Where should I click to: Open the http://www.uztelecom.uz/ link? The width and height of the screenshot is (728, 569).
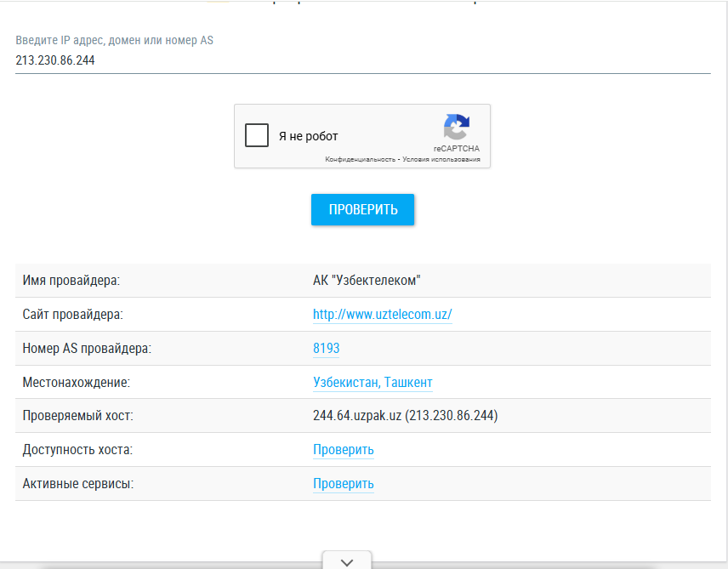pyautogui.click(x=382, y=315)
